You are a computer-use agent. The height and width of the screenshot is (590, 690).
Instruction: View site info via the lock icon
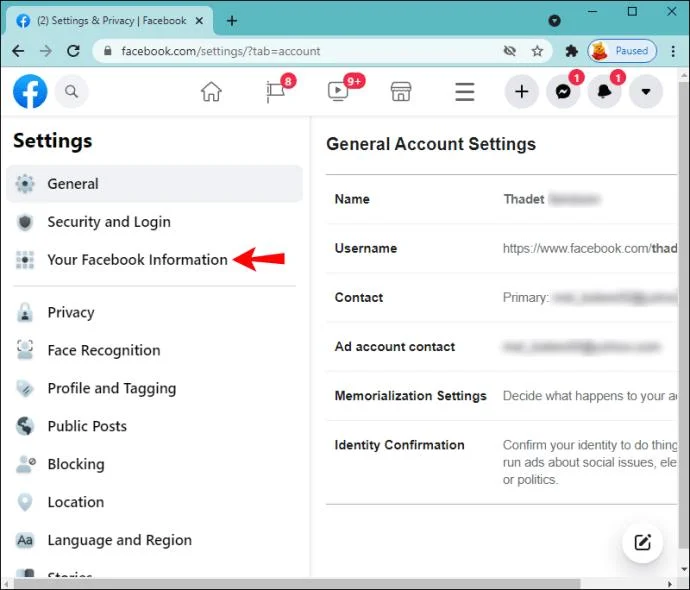(108, 51)
